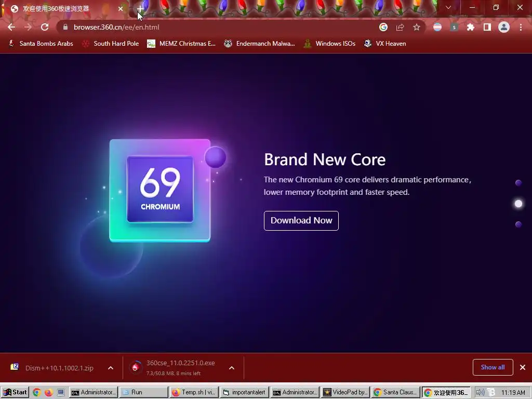The height and width of the screenshot is (399, 532).
Task: Switch to Santa Claus Chrome window
Action: pos(395,392)
